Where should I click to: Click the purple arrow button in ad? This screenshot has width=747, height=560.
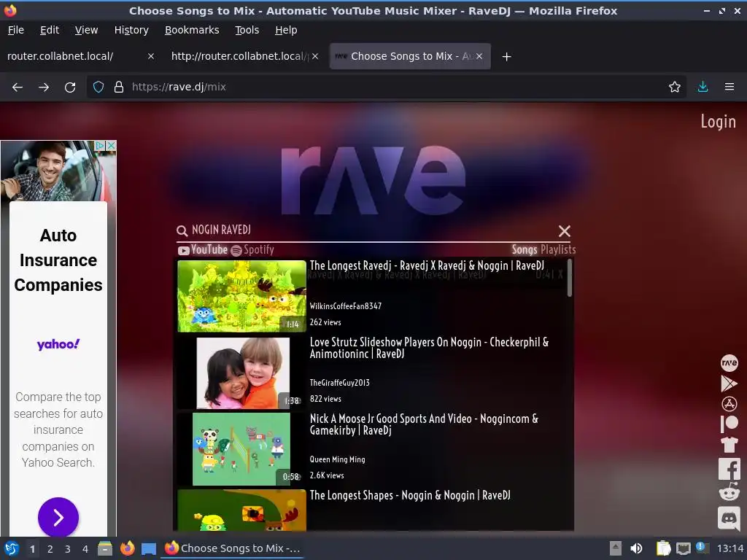click(x=58, y=517)
